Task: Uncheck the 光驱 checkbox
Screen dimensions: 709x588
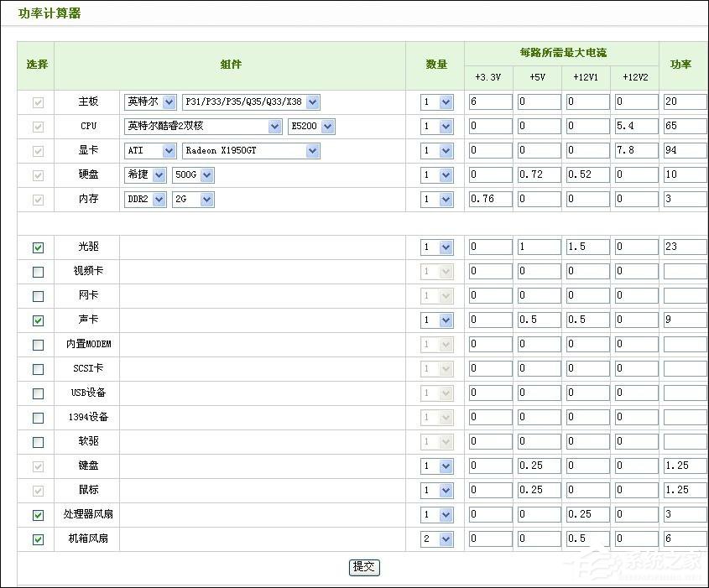Action: pos(36,247)
